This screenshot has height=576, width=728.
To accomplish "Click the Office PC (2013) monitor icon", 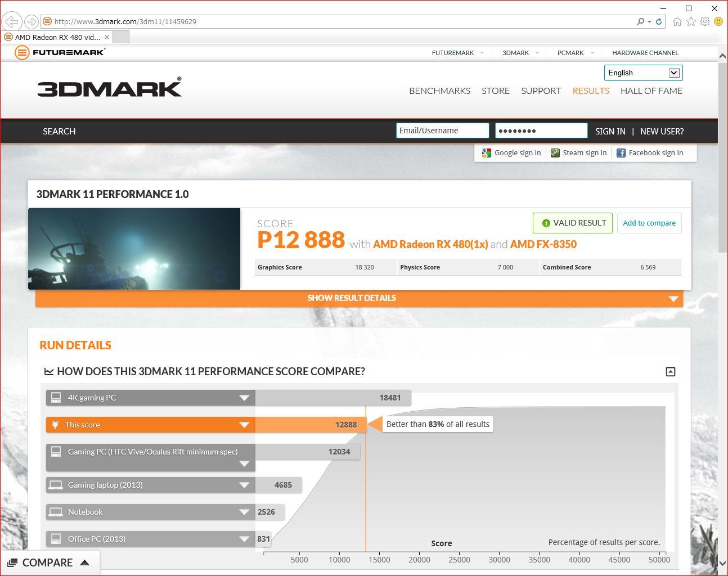I will coord(56,539).
